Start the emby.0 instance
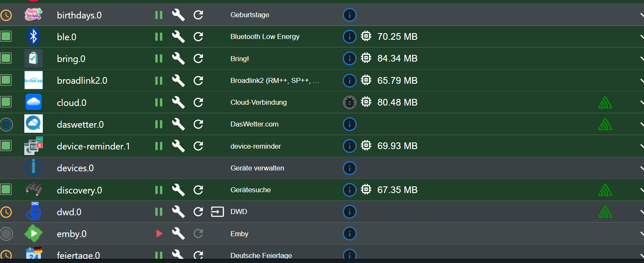Viewport: 644px width, 263px height. pyautogui.click(x=159, y=234)
